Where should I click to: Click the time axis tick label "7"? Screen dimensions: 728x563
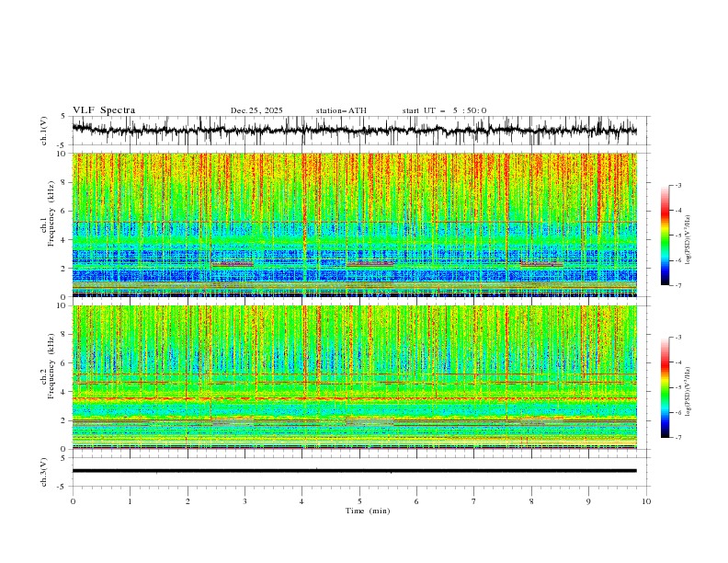473,501
